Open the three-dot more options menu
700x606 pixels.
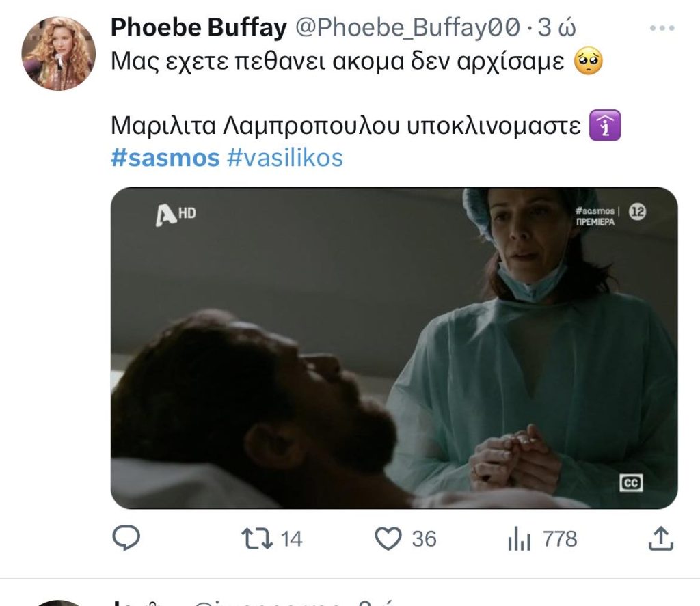coord(662,28)
